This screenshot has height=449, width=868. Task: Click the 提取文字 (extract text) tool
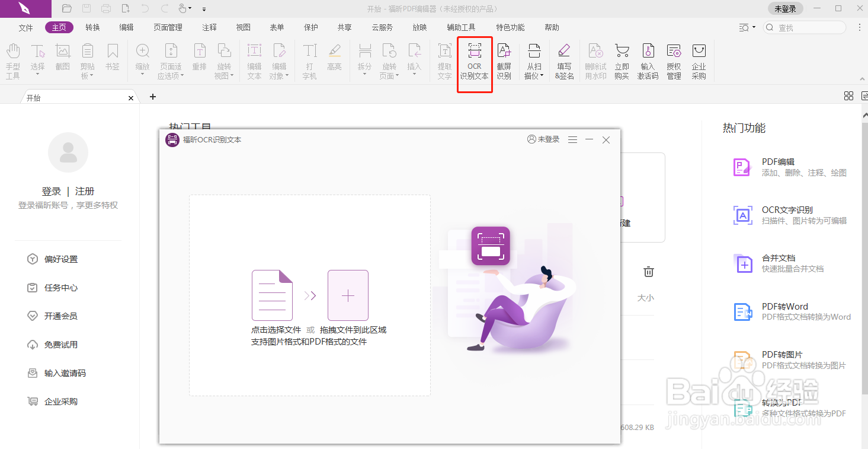pyautogui.click(x=444, y=62)
